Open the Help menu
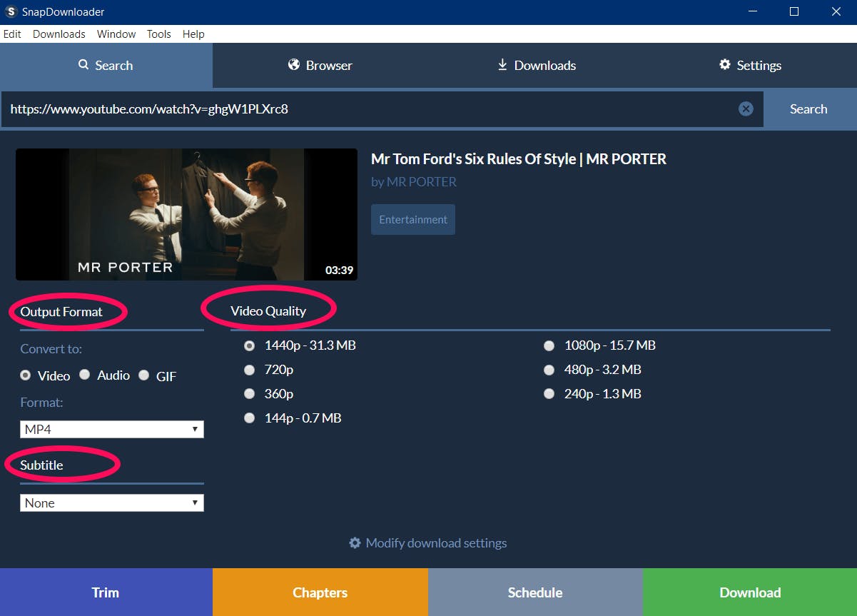Screen dimensions: 857x616 click(193, 34)
